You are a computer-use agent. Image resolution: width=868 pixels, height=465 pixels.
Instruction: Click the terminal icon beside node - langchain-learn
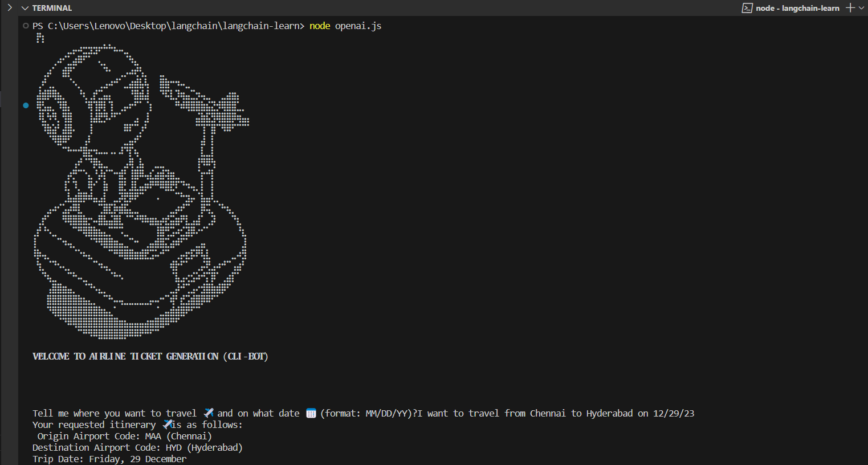tap(747, 8)
